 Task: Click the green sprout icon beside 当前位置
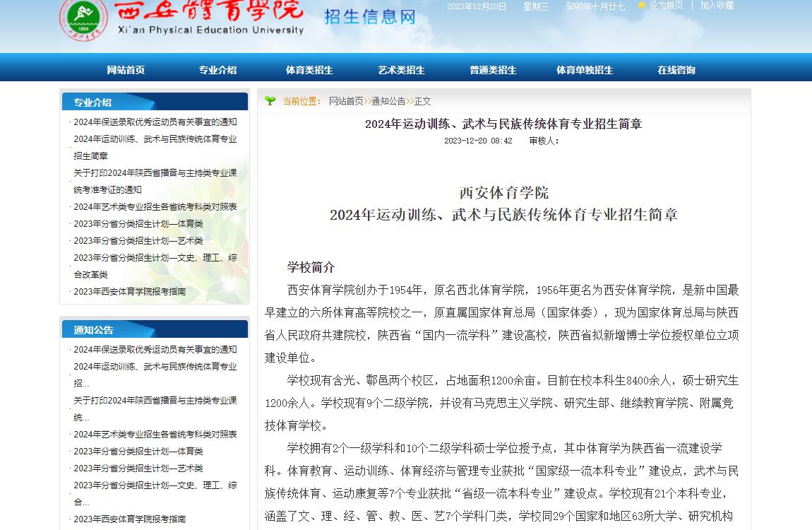tap(270, 100)
